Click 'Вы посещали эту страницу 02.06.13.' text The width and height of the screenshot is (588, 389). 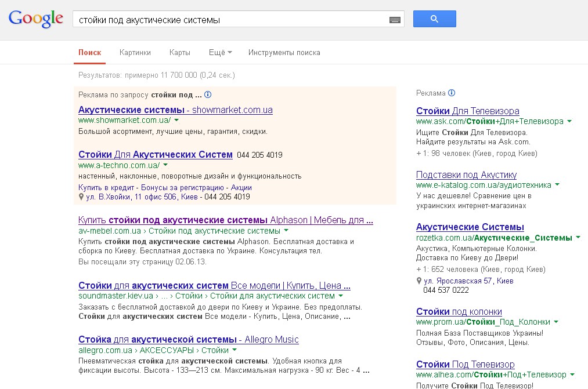(142, 261)
